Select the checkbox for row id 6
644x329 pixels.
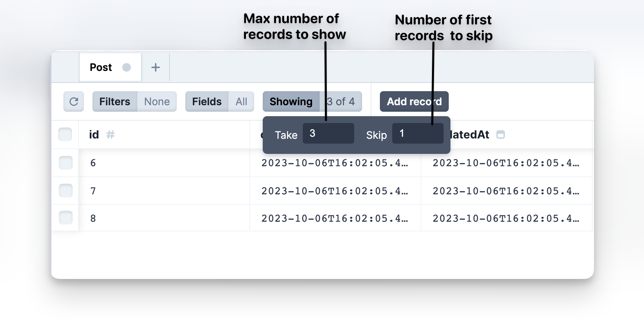tap(65, 163)
